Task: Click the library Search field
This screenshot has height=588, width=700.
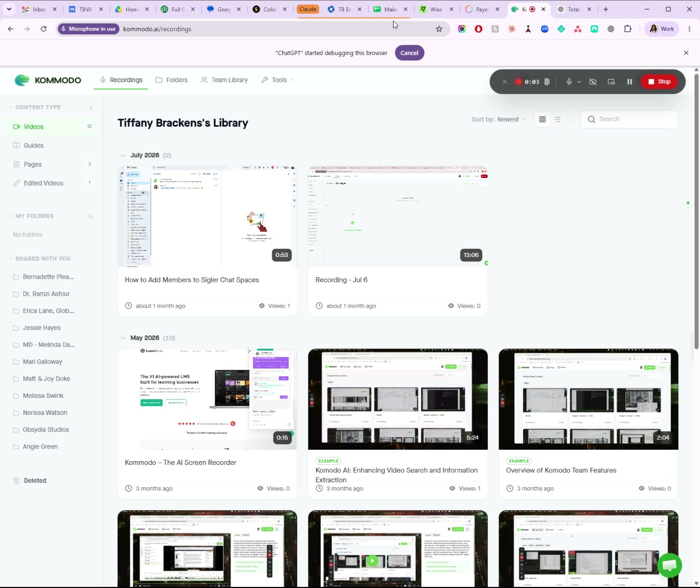Action: tap(629, 119)
